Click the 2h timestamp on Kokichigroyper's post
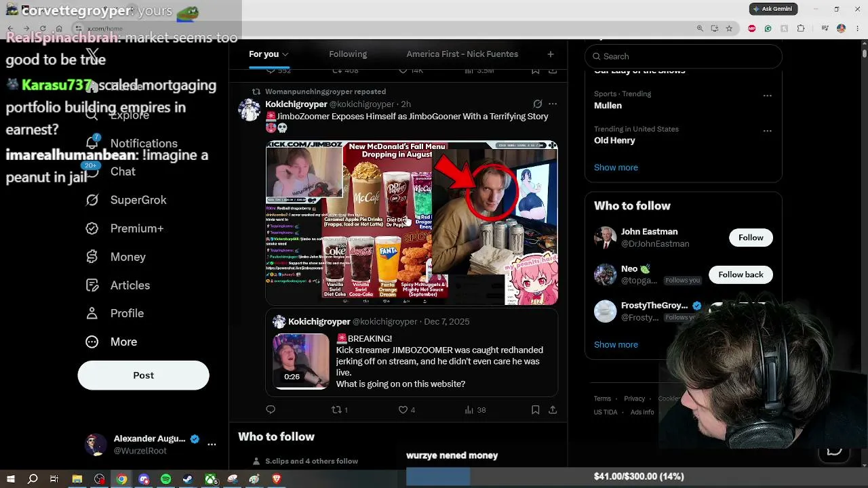 (406, 104)
